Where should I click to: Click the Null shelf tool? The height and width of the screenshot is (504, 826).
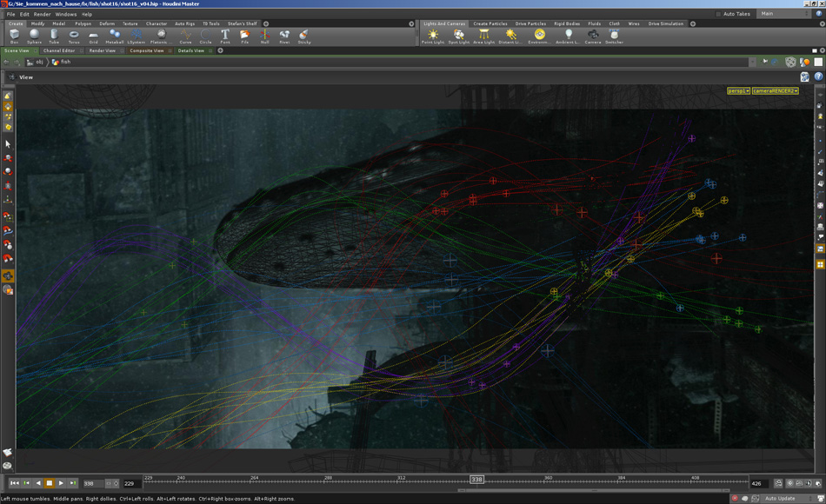tap(264, 36)
